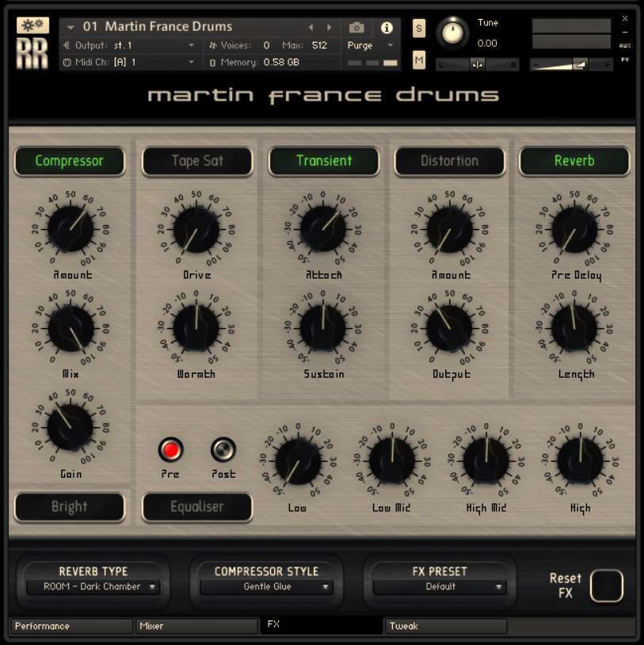This screenshot has width=644, height=645.
Task: Take a snapshot with the camera icon
Action: coord(356,28)
